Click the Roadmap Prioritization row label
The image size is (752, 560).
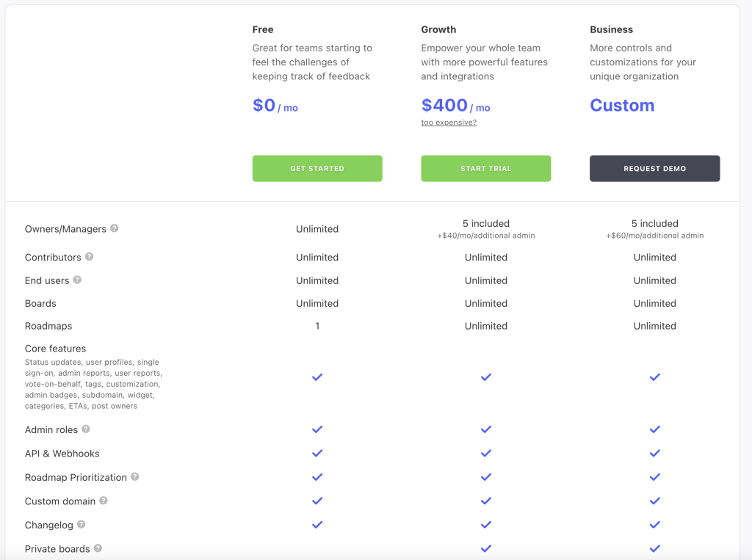[x=76, y=478]
